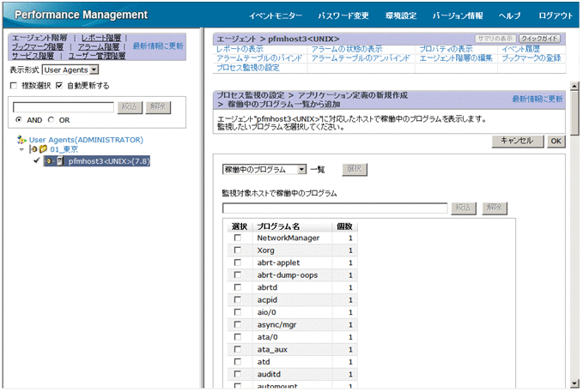
Task: Collapse the 01_東京 tree node
Action: click(21, 150)
